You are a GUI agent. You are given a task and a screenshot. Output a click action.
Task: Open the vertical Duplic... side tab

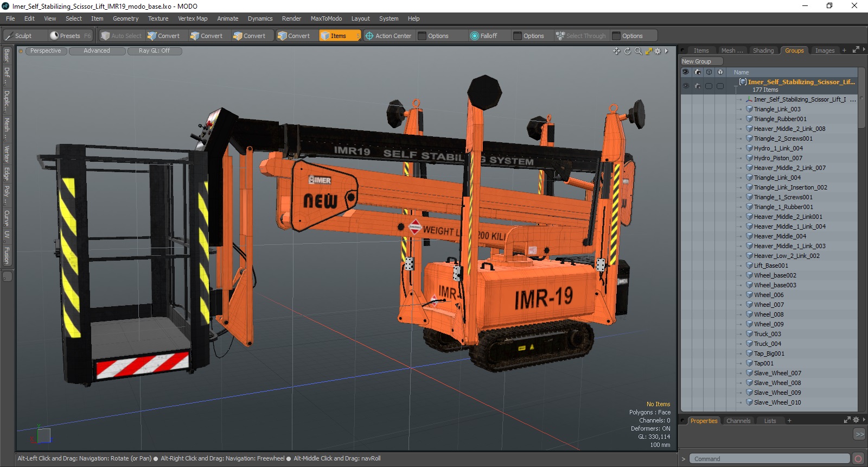pyautogui.click(x=7, y=101)
